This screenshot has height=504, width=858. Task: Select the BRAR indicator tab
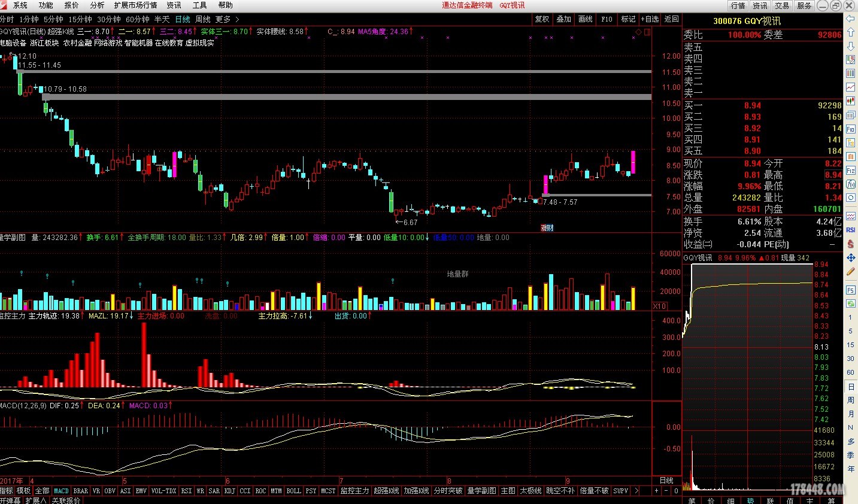[81, 491]
